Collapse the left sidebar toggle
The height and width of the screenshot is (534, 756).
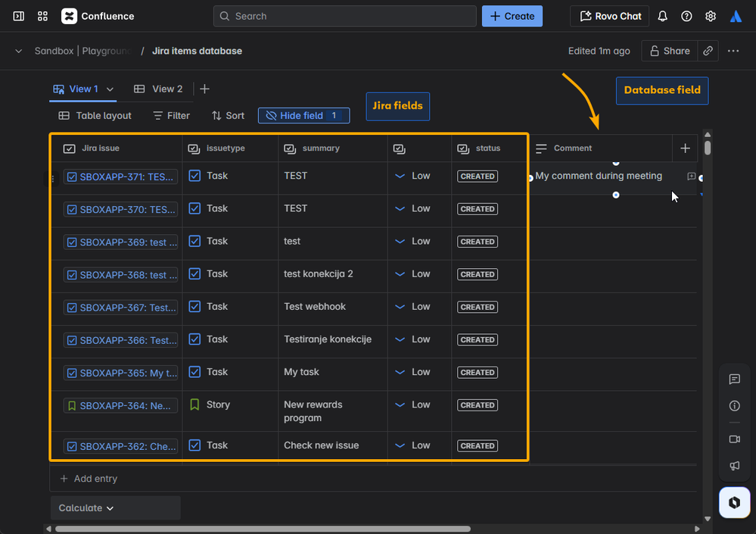pyautogui.click(x=18, y=16)
